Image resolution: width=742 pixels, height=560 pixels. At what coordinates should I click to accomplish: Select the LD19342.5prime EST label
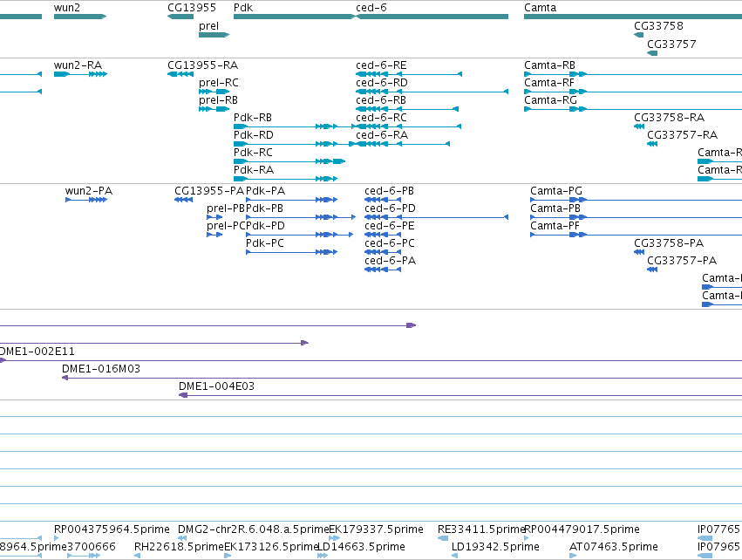[495, 547]
